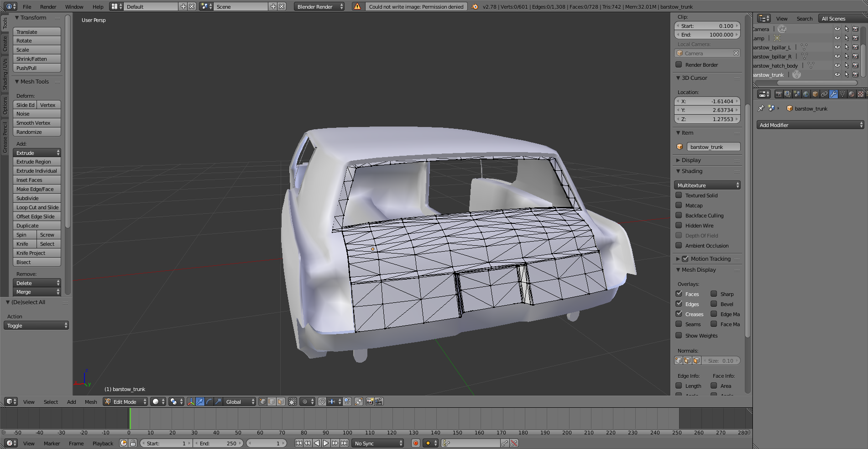The height and width of the screenshot is (449, 868).
Task: Hide barstow_bpillar_L with eye icon
Action: click(x=837, y=47)
